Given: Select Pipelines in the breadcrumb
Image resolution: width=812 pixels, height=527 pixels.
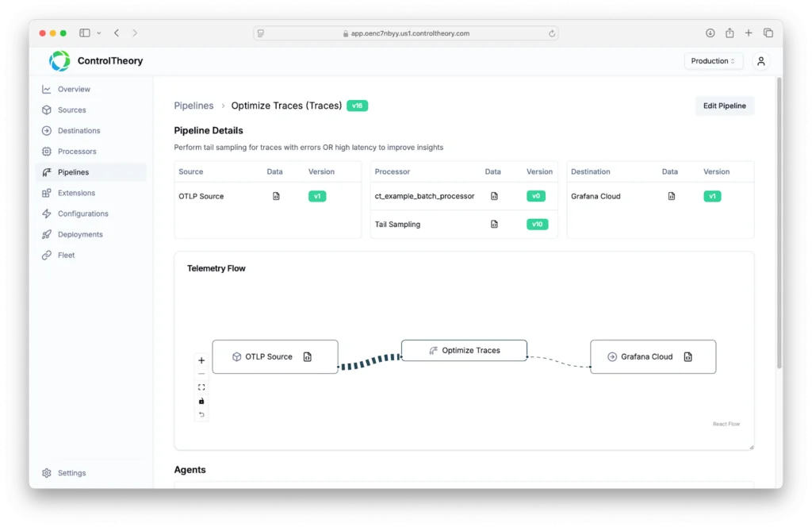Looking at the screenshot, I should tap(193, 105).
